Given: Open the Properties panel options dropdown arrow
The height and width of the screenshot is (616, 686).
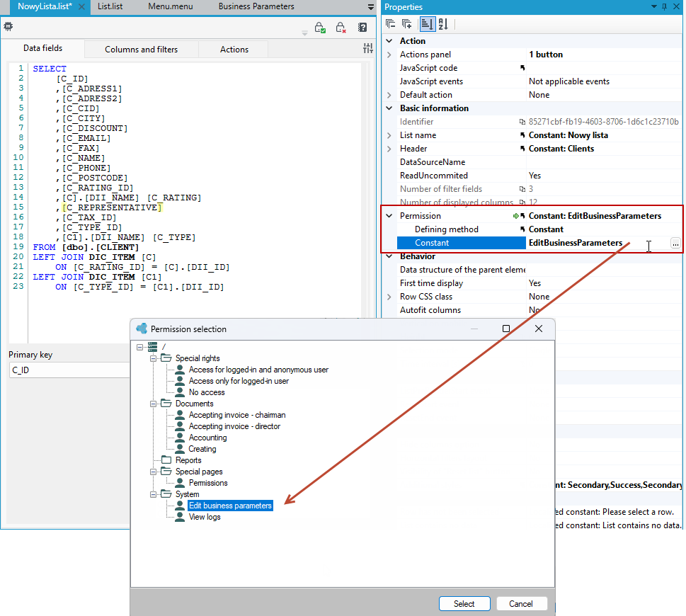Looking at the screenshot, I should 654,6.
